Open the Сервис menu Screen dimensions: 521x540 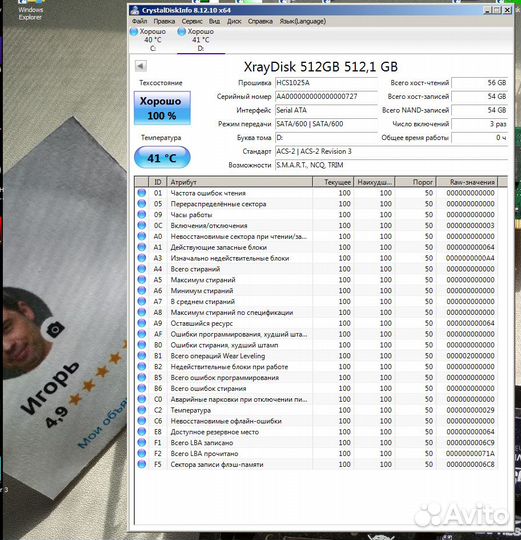pos(192,21)
